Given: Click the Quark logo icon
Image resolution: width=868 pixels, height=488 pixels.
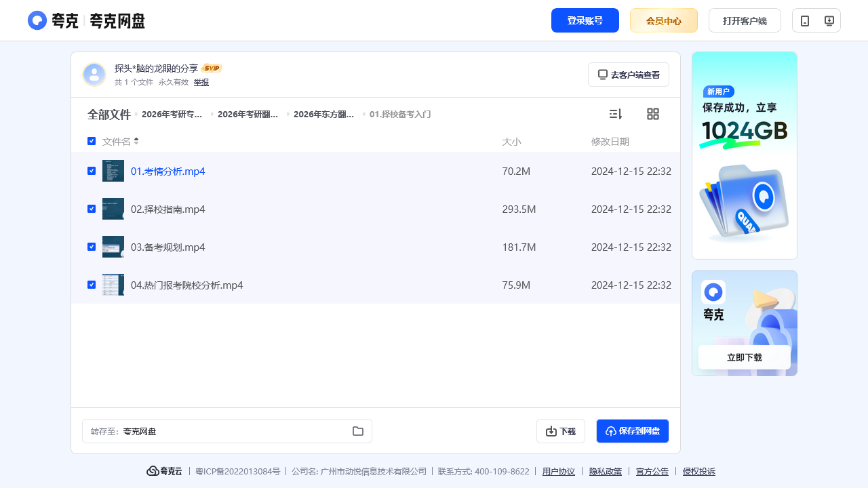Looking at the screenshot, I should (x=37, y=20).
